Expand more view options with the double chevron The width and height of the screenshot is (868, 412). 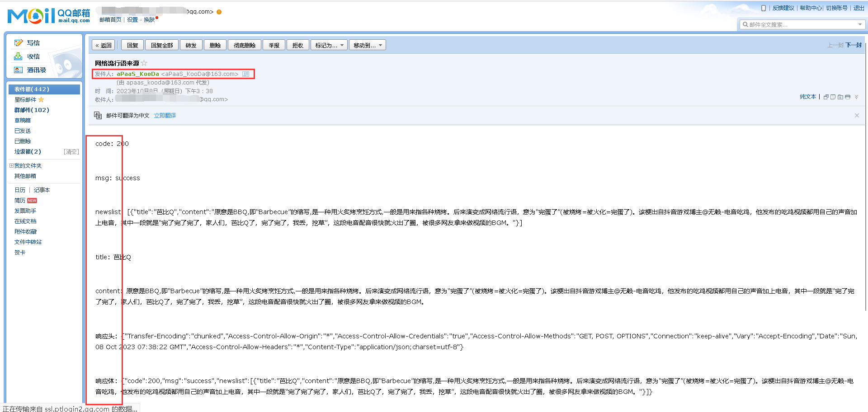[857, 97]
